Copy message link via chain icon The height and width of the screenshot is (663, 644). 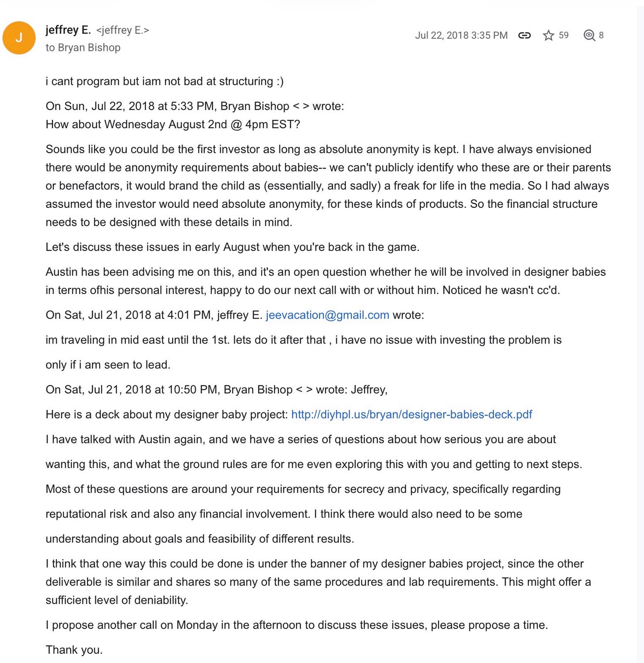(524, 35)
